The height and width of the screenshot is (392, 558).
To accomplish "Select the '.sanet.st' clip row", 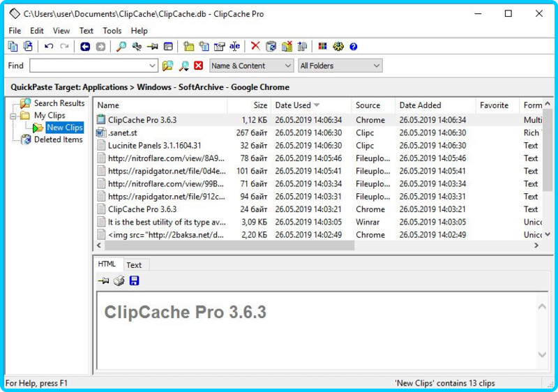I will [318, 133].
